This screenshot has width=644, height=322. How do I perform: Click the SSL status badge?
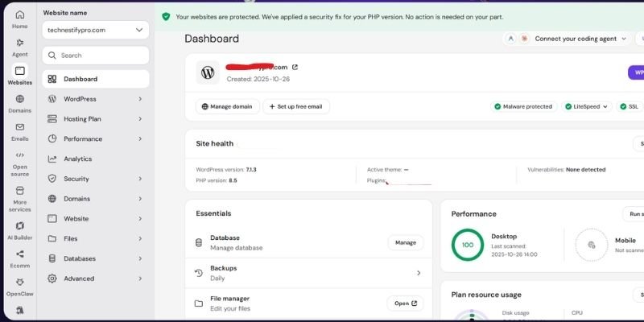pyautogui.click(x=630, y=106)
